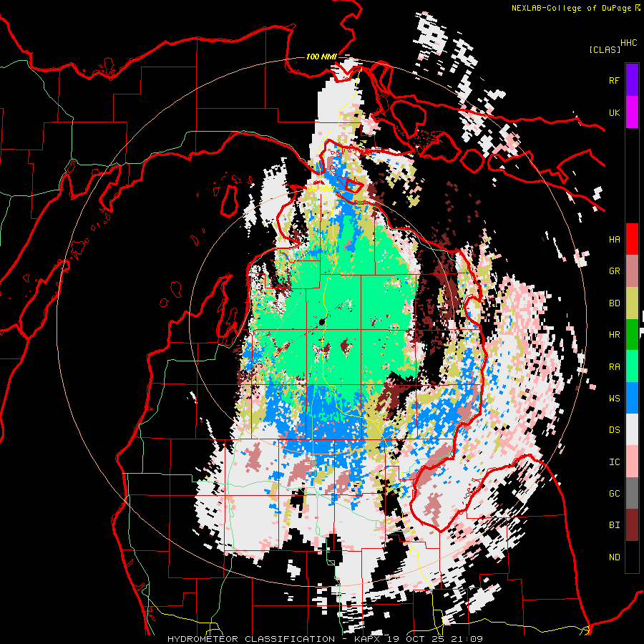Click the NEXLAB-College of DuPage credit text
The width and height of the screenshot is (644, 644).
[571, 8]
